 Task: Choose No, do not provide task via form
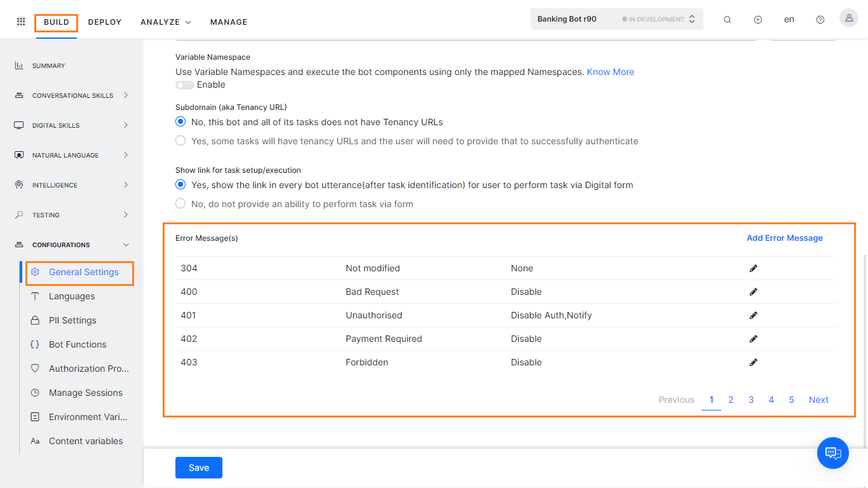point(180,204)
